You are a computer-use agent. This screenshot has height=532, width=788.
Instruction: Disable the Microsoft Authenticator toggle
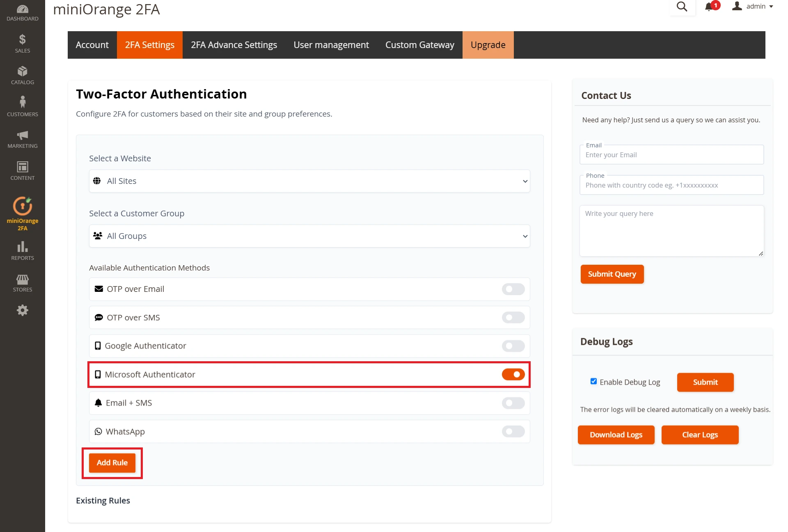(x=513, y=374)
